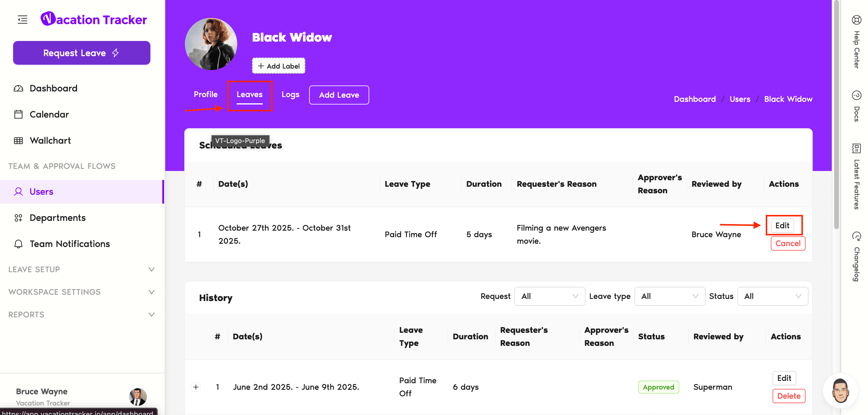The image size is (868, 415).
Task: Open Help Center lifebuoy icon
Action: point(856,20)
